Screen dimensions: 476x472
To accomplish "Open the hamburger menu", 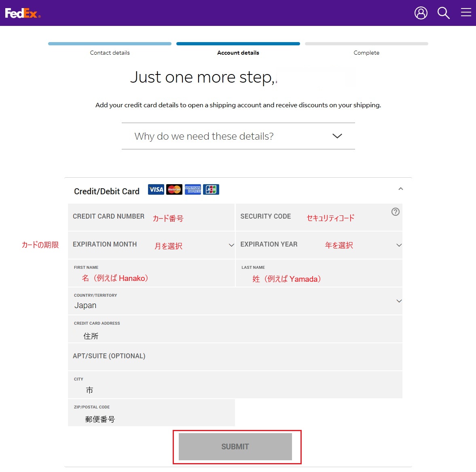I will [466, 13].
